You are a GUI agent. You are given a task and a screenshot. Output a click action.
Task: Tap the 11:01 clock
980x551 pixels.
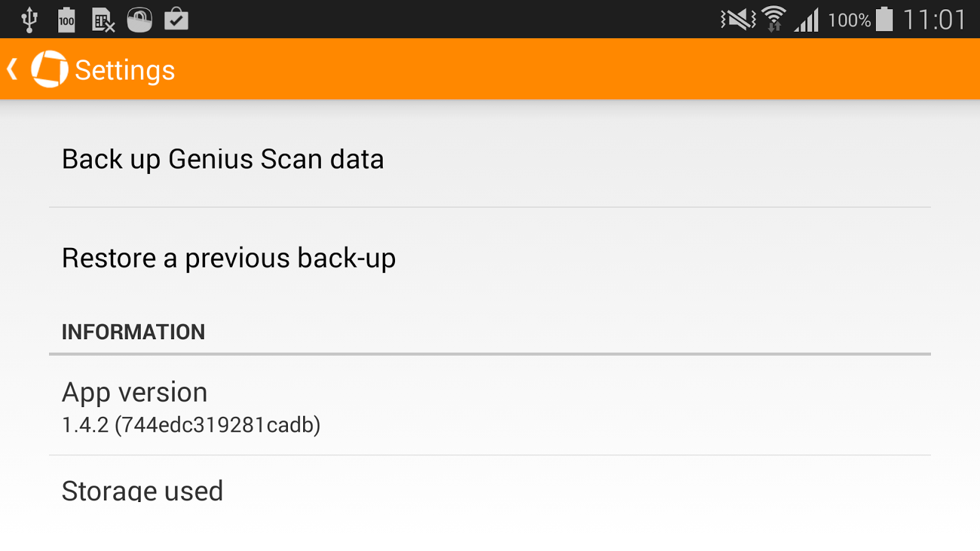coord(935,20)
